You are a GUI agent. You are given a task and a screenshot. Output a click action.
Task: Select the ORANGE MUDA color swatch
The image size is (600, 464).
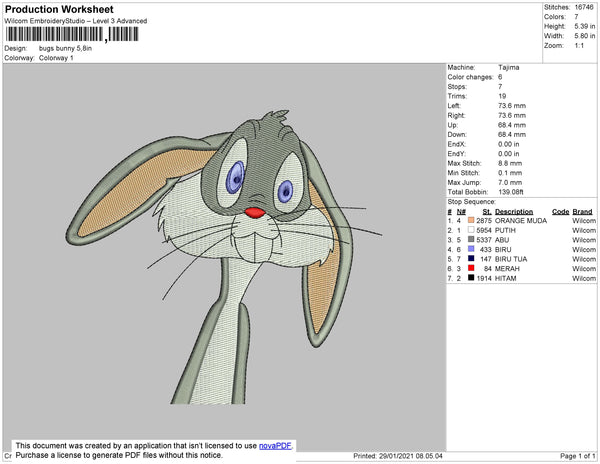click(x=471, y=220)
